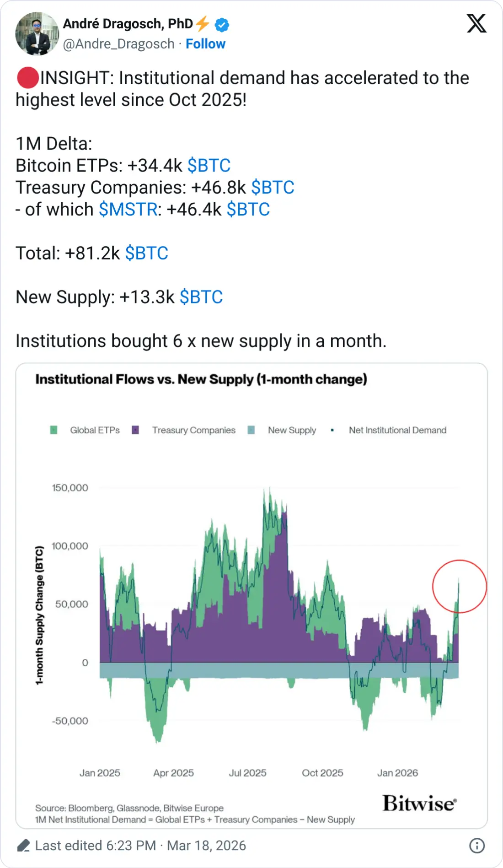Screen dimensions: 503x868
Task: Open the tweet info icon
Action: click(477, 846)
